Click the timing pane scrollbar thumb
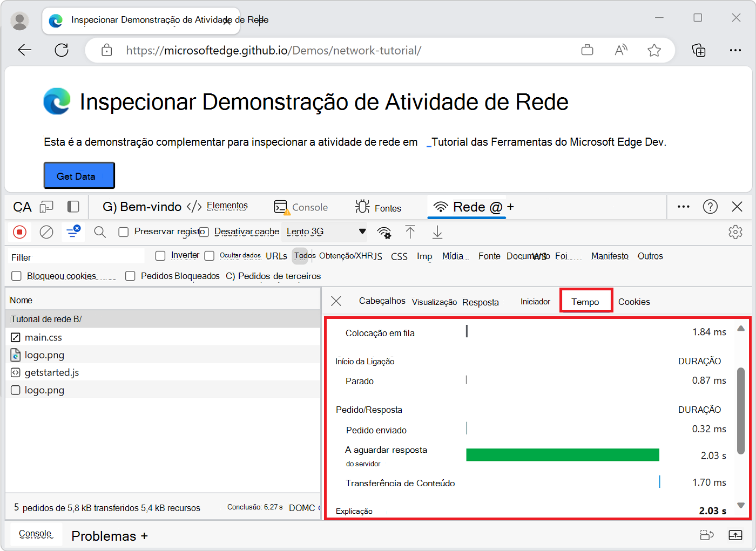 coord(741,411)
